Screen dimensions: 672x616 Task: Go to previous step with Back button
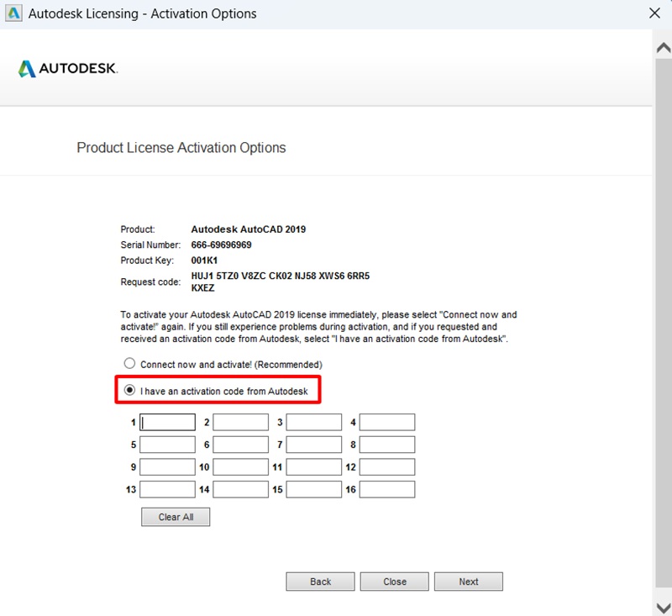tap(320, 582)
